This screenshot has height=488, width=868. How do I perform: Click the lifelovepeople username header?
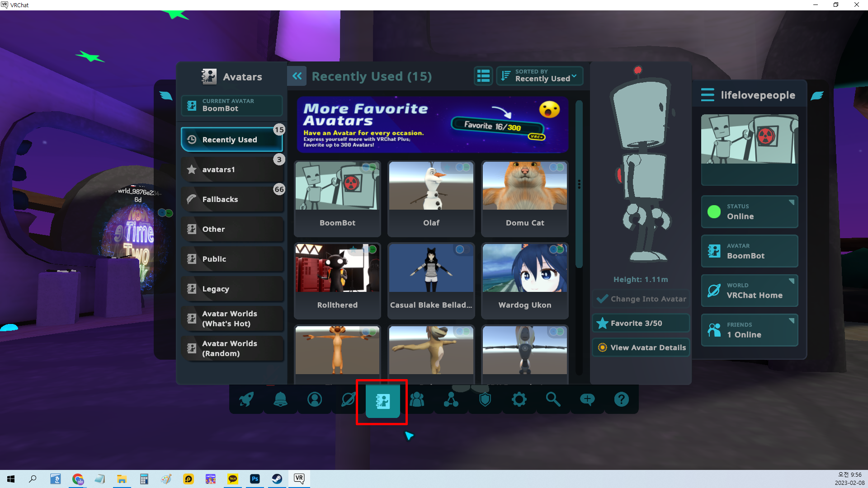click(x=758, y=95)
